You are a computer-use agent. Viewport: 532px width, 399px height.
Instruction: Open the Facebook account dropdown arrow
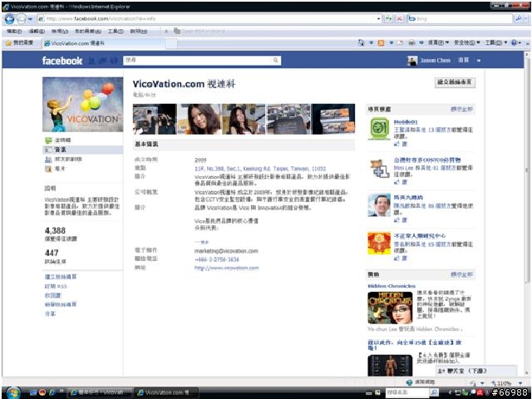coord(479,61)
